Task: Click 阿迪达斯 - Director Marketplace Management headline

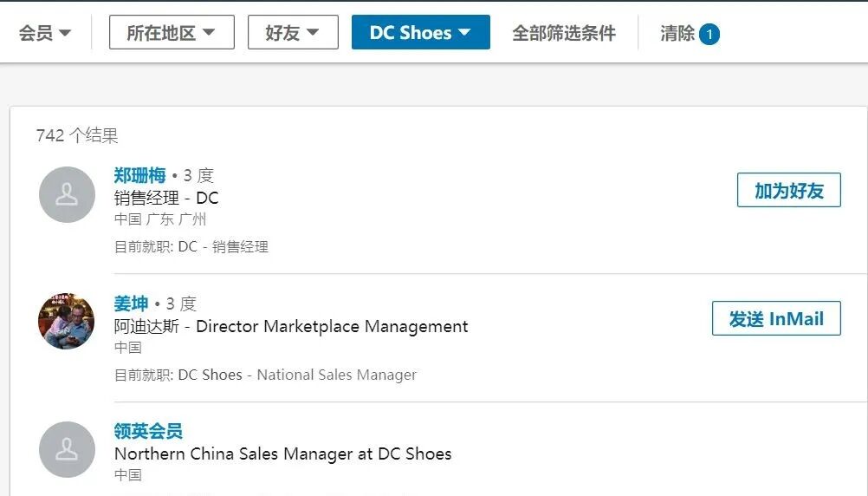Action: [290, 326]
